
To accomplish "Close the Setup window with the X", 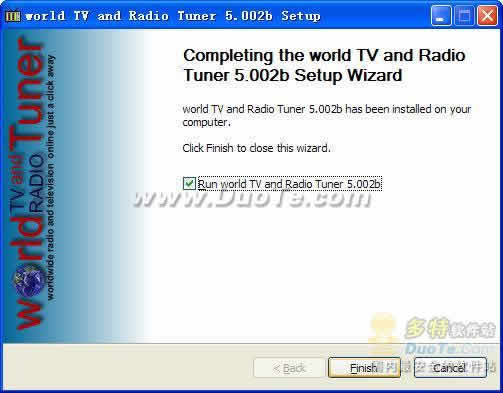I will pos(487,16).
